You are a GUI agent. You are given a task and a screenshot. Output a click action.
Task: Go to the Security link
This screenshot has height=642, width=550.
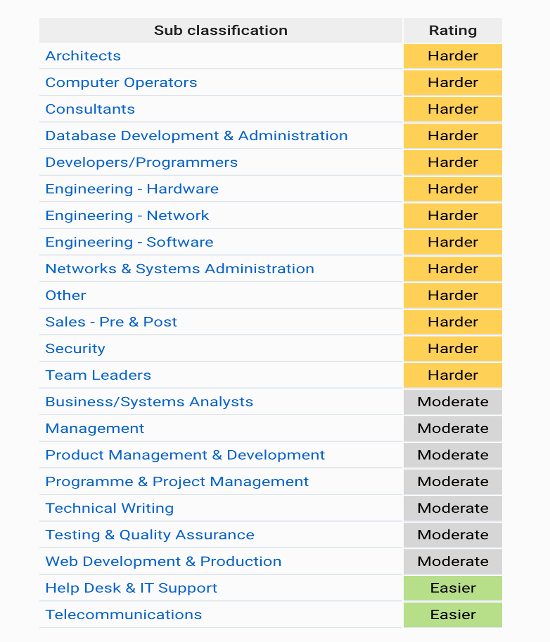point(75,348)
